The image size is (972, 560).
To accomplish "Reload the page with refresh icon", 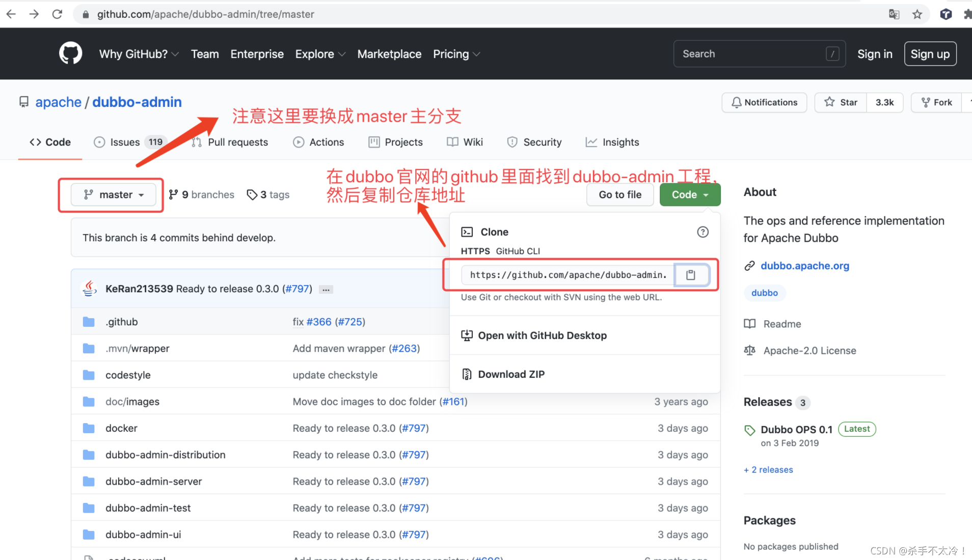I will [57, 14].
